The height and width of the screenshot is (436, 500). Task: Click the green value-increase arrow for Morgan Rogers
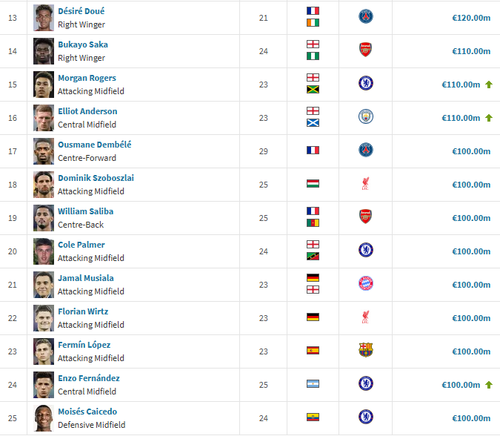[x=489, y=85]
